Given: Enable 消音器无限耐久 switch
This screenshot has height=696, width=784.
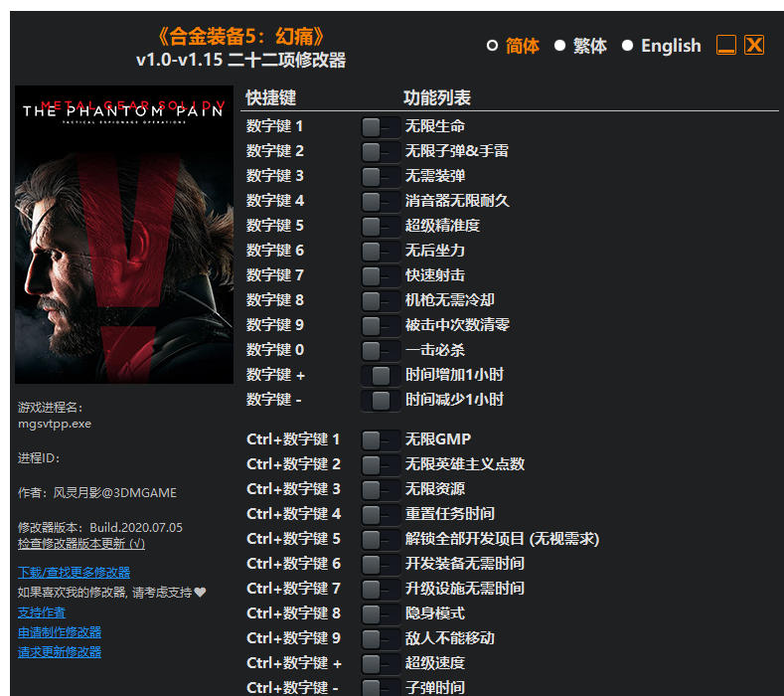Looking at the screenshot, I should click(x=381, y=202).
